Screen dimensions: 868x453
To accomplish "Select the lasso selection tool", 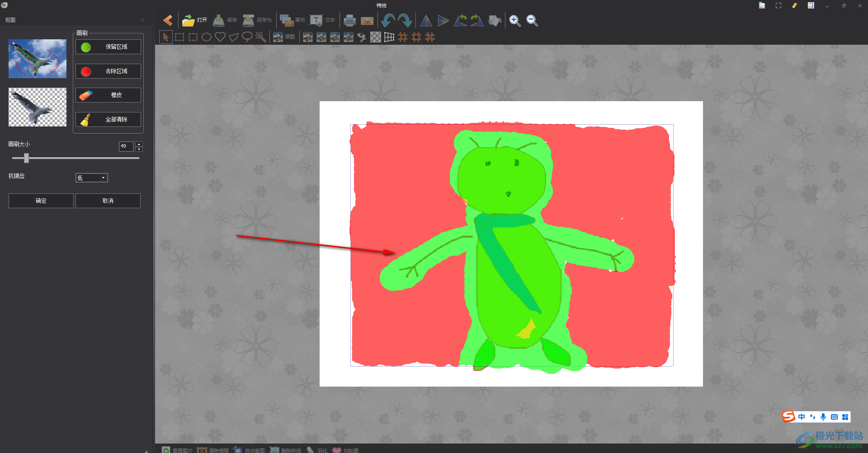I will 247,37.
